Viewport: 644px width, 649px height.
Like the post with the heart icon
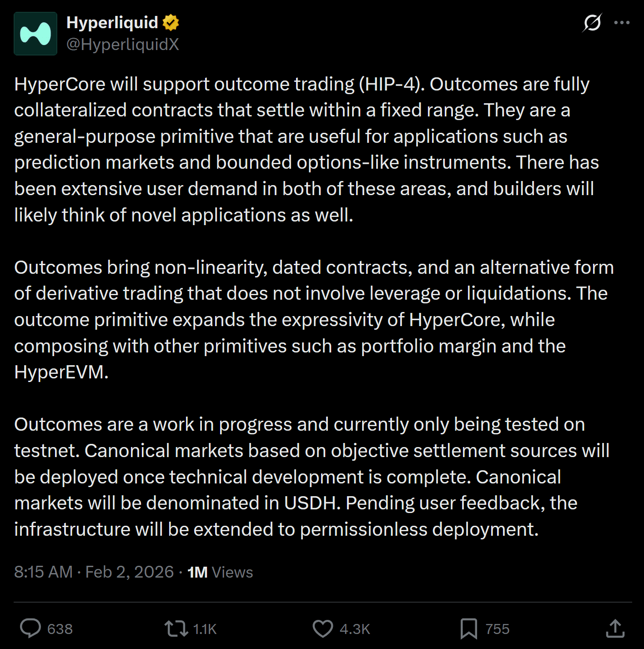pos(323,629)
